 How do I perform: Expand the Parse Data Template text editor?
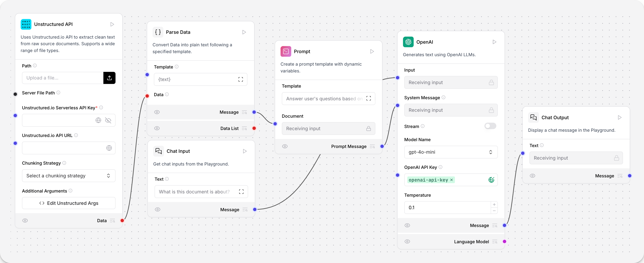point(240,79)
